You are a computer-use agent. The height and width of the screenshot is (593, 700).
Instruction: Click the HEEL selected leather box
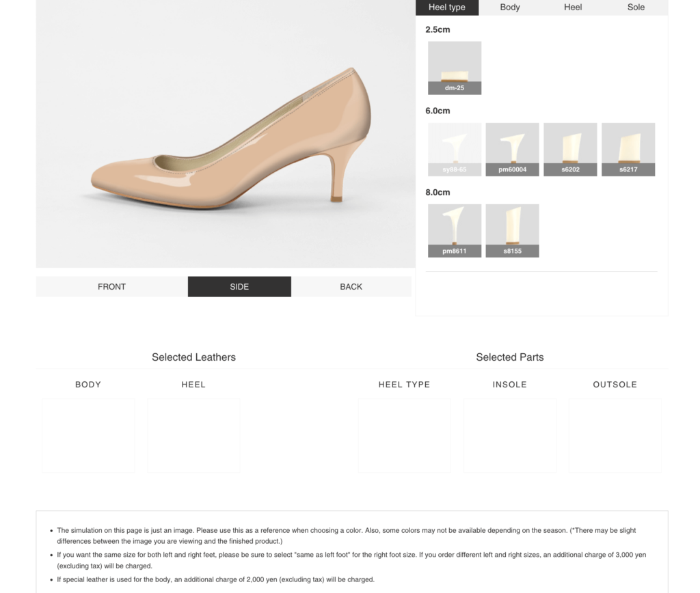(x=193, y=435)
